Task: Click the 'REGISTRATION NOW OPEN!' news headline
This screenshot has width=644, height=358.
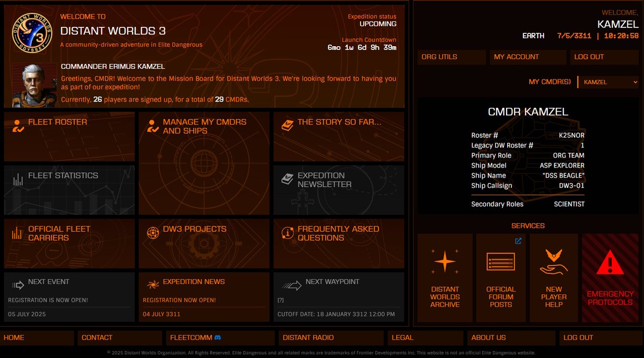Action: (179, 300)
